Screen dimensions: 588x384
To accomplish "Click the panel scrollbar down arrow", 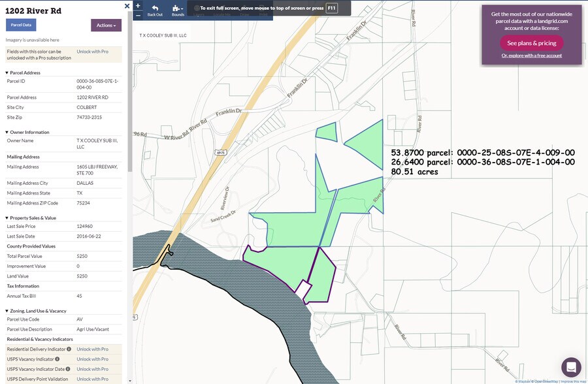I will [129, 380].
